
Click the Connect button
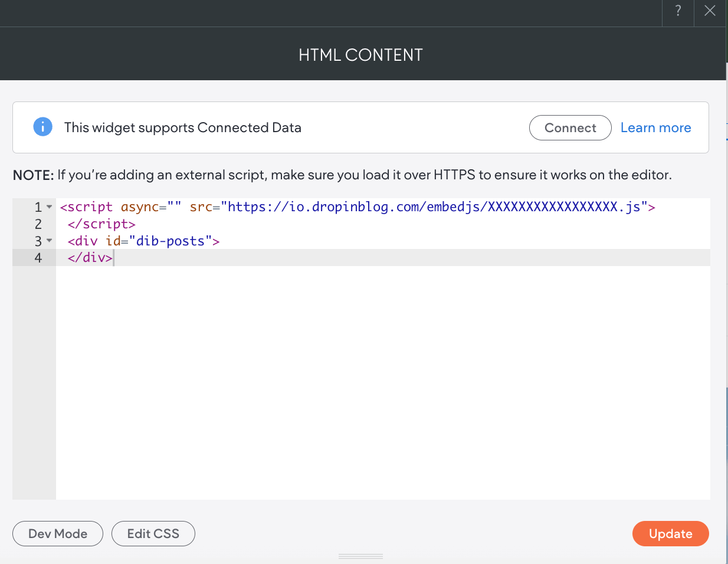(570, 127)
